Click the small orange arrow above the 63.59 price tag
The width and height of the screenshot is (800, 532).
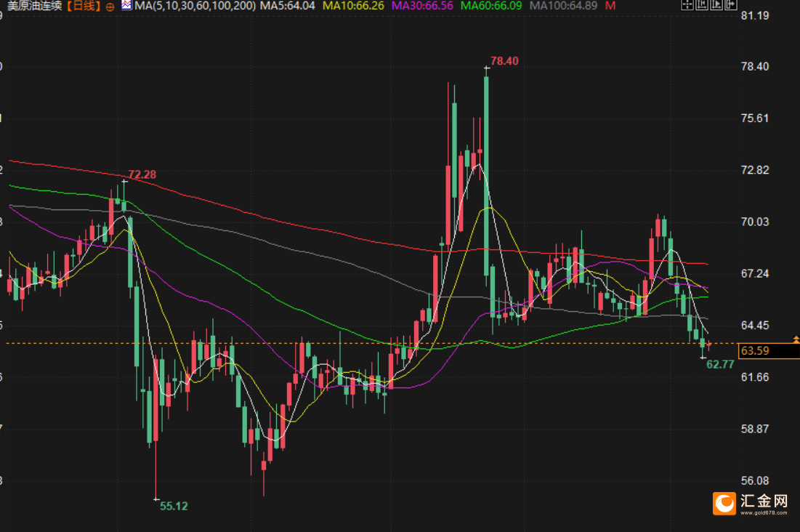click(x=796, y=339)
